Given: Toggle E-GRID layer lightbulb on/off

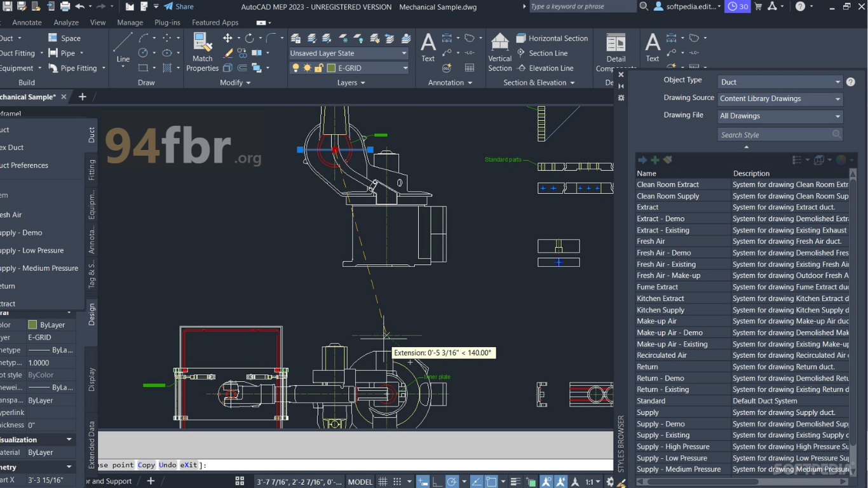Looking at the screenshot, I should [x=295, y=68].
